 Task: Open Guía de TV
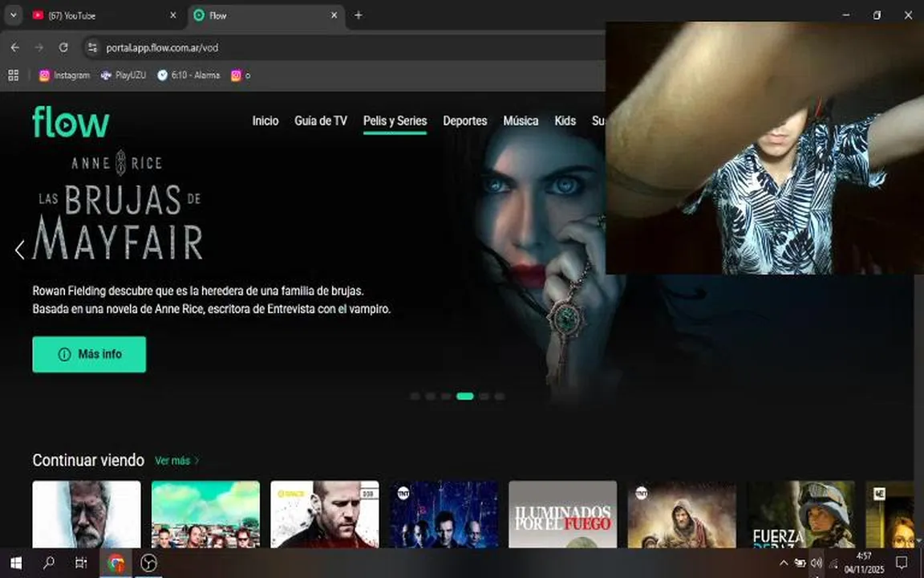[x=321, y=121]
